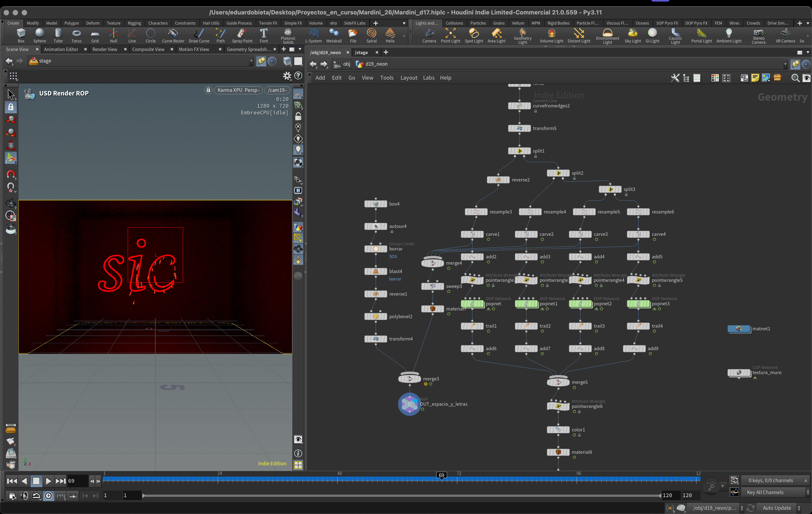The image size is (812, 514).
Task: Toggle the real time playback clock button
Action: (48, 495)
